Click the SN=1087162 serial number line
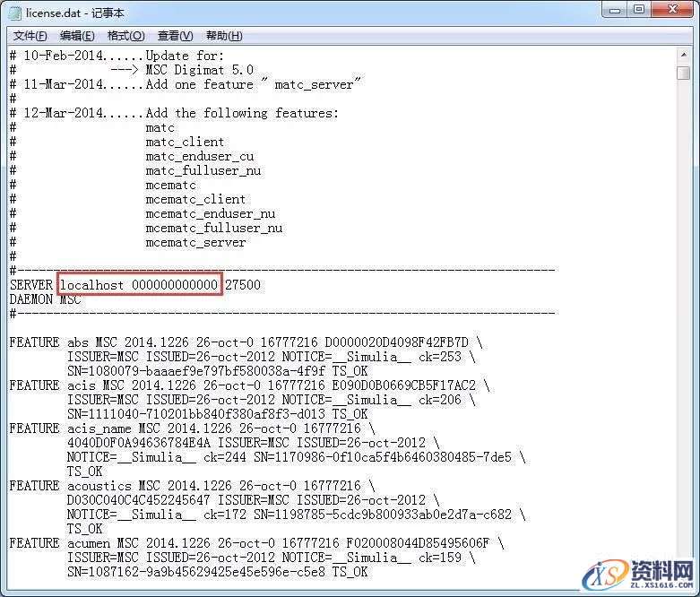 point(218,572)
